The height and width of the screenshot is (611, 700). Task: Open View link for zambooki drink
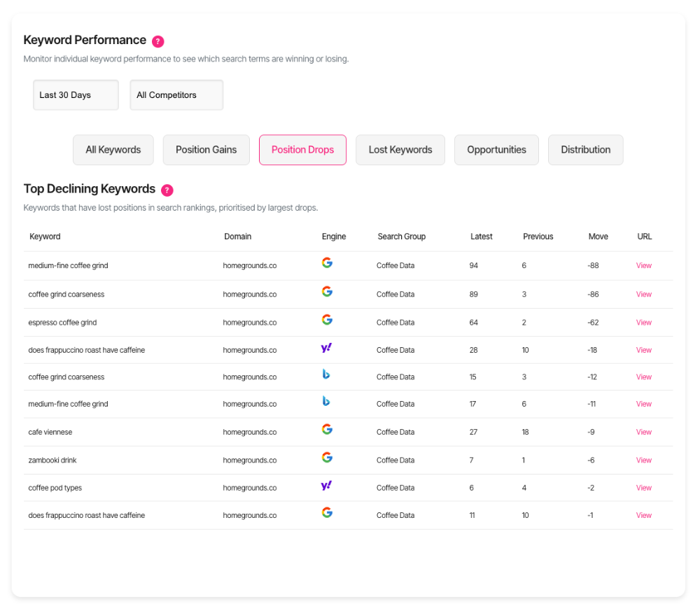coord(644,460)
